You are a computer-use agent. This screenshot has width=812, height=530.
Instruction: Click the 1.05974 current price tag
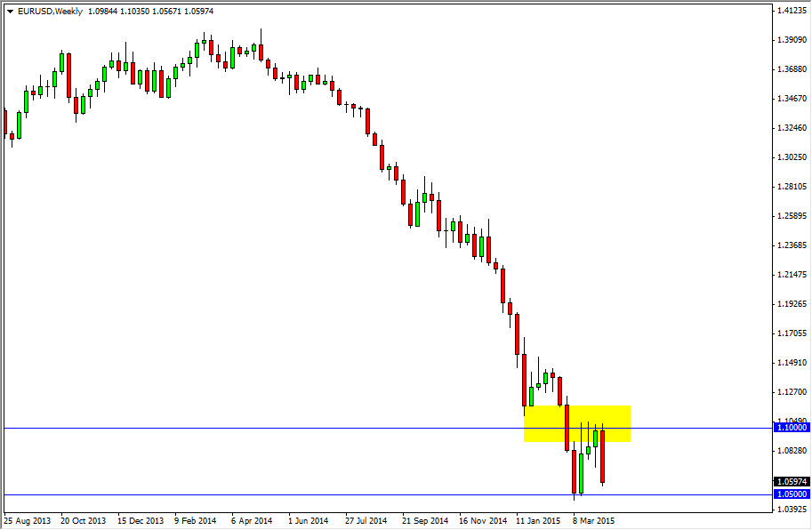pyautogui.click(x=790, y=480)
